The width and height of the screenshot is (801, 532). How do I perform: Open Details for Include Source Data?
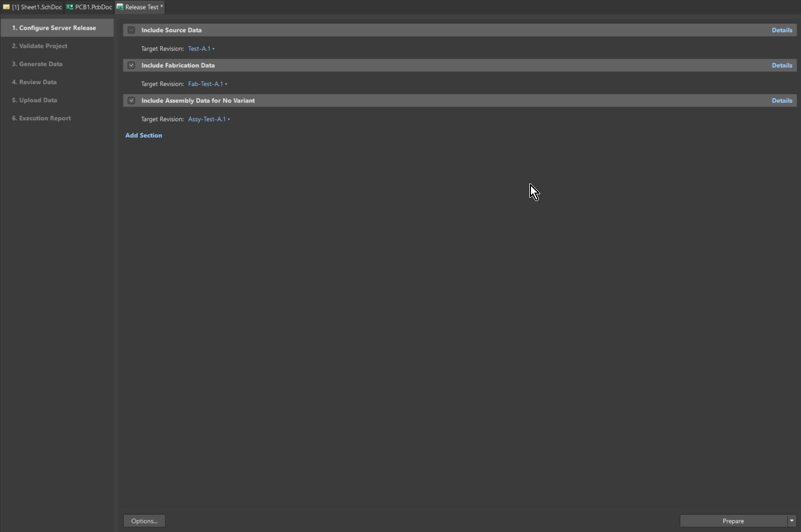pyautogui.click(x=782, y=30)
